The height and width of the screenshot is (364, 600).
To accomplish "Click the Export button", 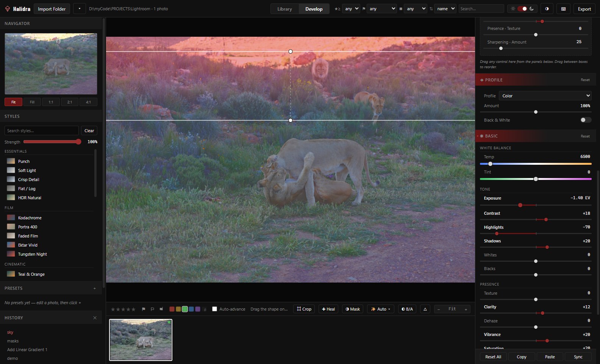I will 584,9.
